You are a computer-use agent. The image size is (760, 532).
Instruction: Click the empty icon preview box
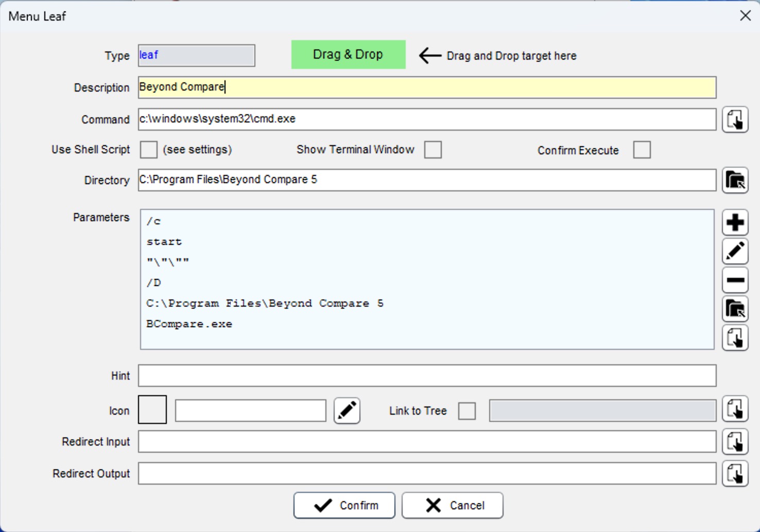[152, 410]
